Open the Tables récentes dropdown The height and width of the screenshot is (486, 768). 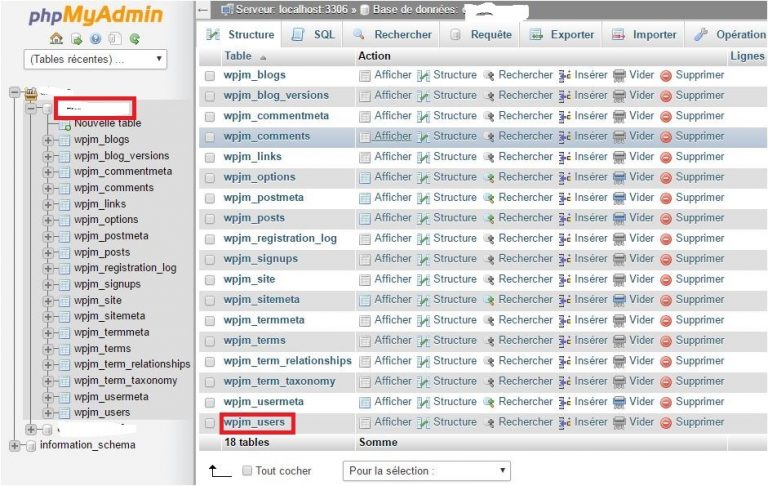tap(96, 59)
